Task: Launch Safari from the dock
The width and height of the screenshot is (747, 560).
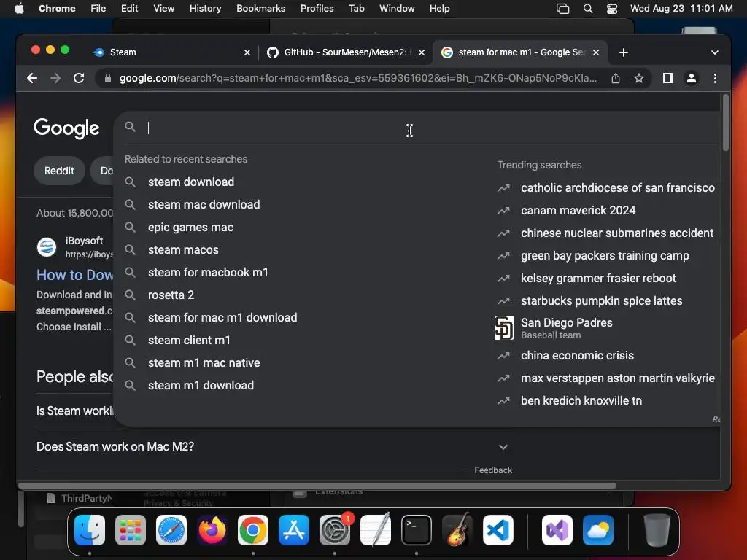Action: [171, 530]
